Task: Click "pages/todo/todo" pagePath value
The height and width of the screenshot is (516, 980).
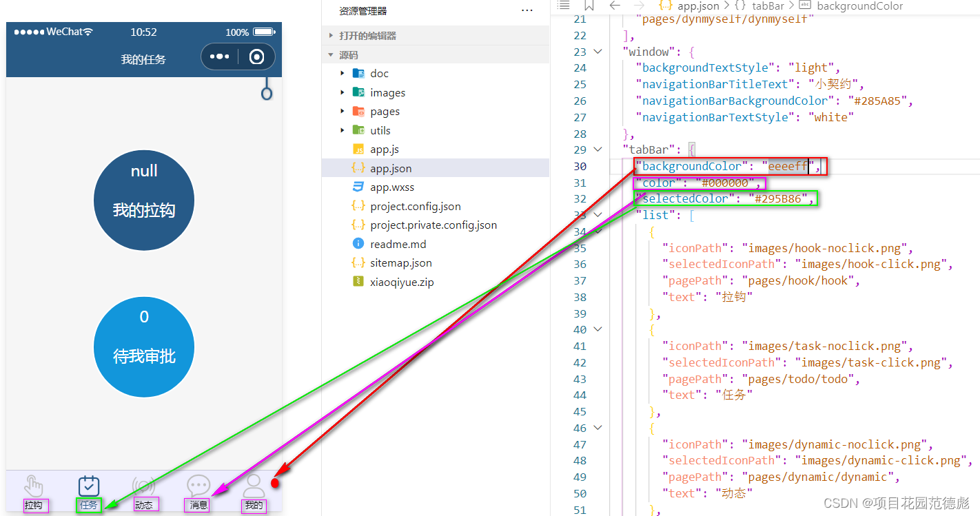Action: pos(798,379)
